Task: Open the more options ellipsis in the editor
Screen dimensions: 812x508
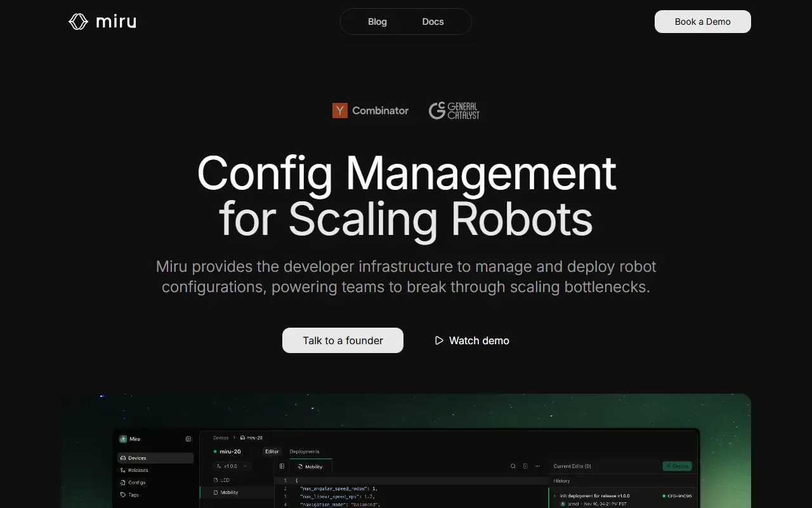Action: [538, 466]
